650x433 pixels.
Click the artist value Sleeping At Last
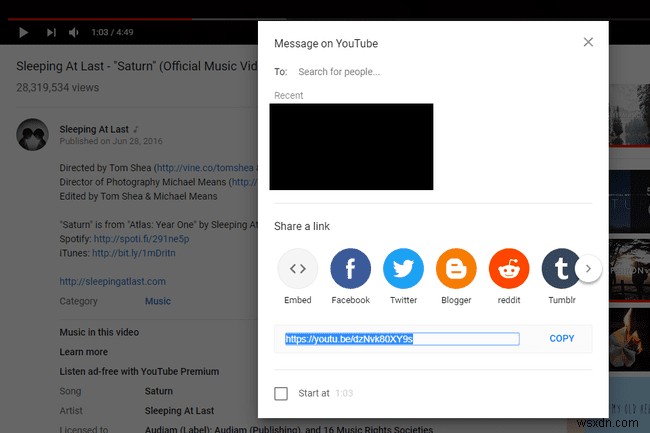179,411
